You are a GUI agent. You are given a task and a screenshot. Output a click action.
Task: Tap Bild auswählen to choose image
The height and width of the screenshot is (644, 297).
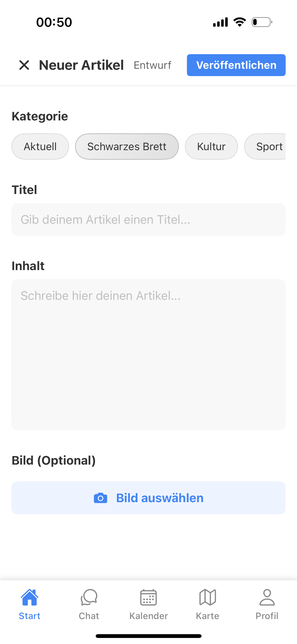click(160, 498)
